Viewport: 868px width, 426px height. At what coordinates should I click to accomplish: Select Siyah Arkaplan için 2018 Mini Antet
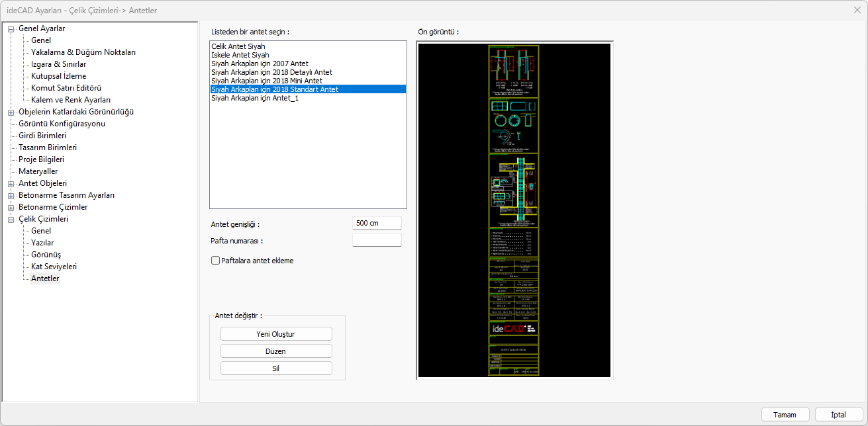266,81
